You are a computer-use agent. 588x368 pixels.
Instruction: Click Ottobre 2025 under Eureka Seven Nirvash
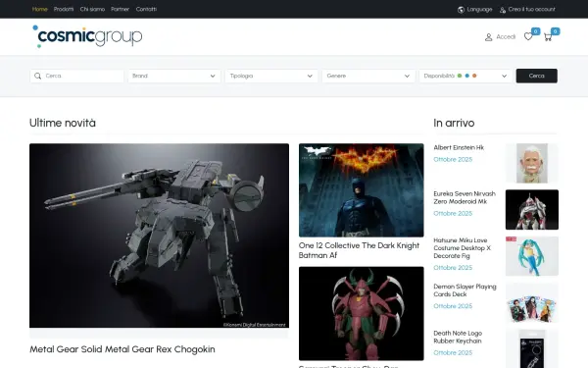click(x=453, y=213)
